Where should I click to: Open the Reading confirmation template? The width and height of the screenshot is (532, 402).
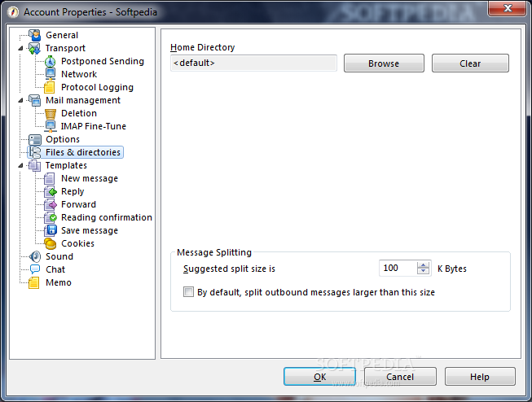coord(107,217)
